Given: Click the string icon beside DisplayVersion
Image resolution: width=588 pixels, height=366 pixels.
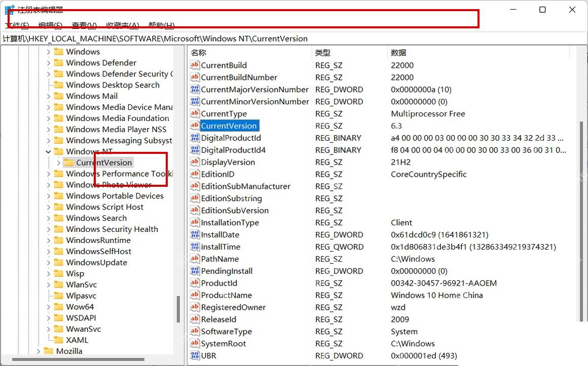Looking at the screenshot, I should (195, 162).
